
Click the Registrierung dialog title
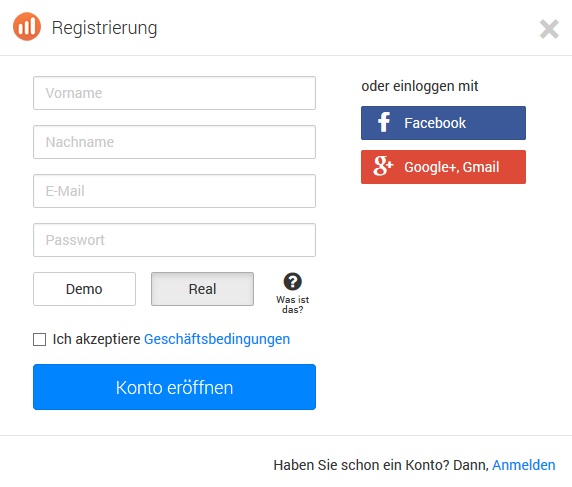(104, 28)
